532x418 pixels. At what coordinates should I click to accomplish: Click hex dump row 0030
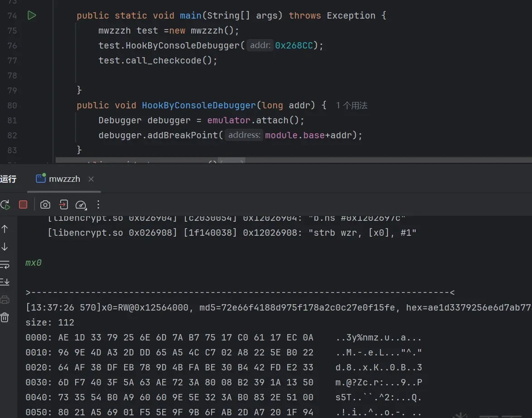point(223,382)
